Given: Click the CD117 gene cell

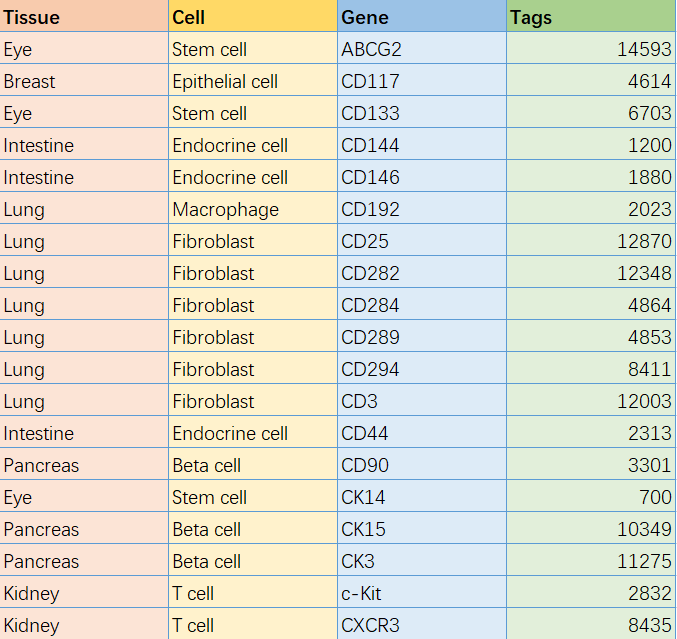Looking at the screenshot, I should pyautogui.click(x=422, y=80).
